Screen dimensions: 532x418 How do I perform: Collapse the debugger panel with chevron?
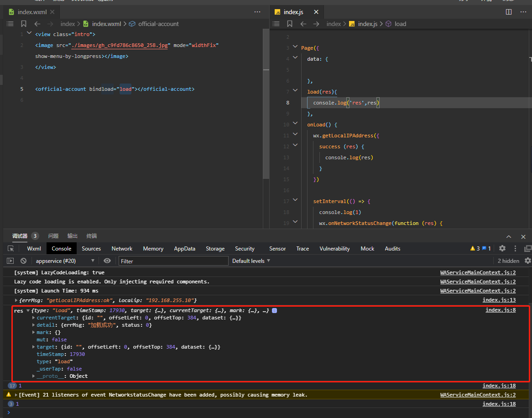click(509, 236)
